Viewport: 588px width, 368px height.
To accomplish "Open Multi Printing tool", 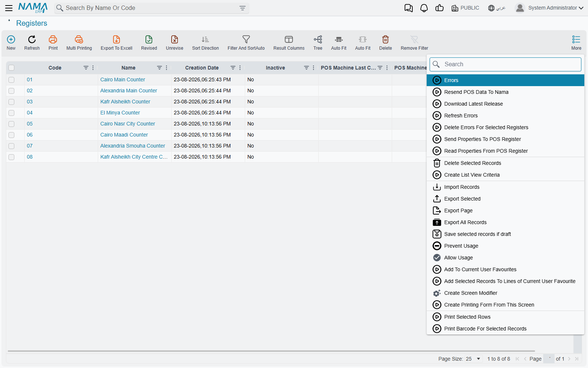I will point(79,43).
